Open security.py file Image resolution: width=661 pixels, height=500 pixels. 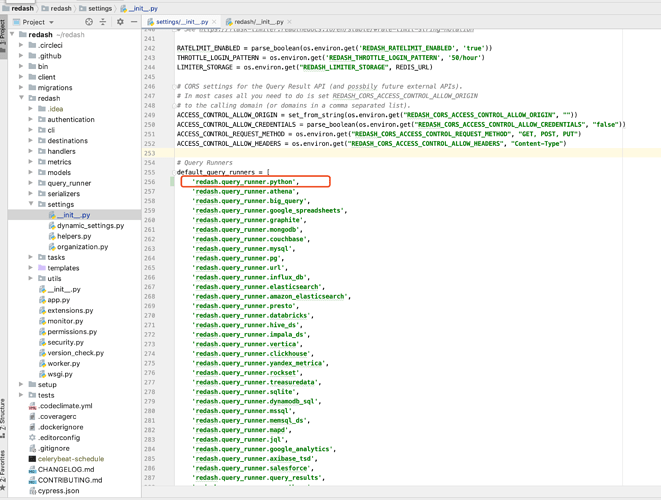click(66, 342)
